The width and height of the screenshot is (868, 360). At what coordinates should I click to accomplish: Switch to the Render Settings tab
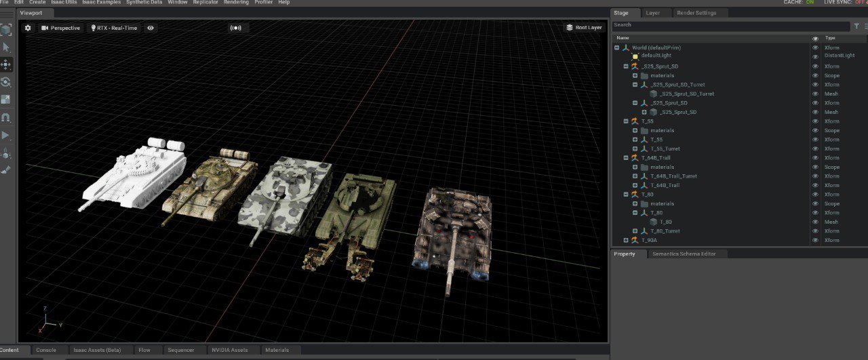701,13
